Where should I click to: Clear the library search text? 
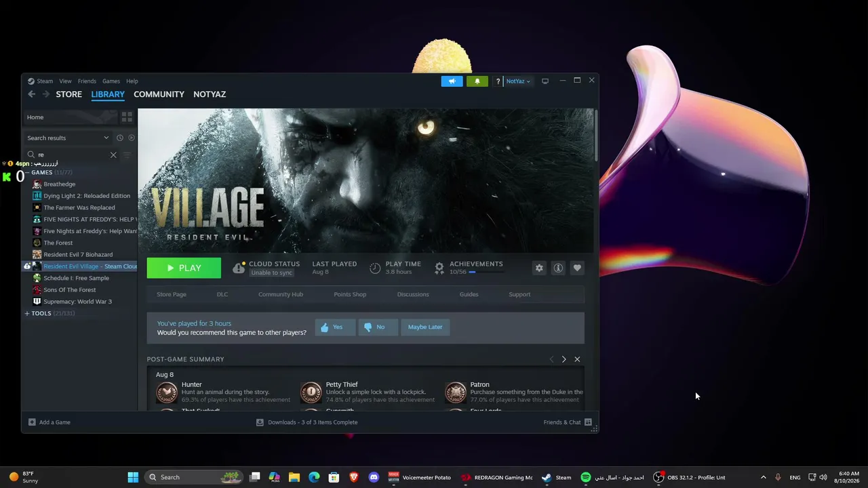point(113,155)
